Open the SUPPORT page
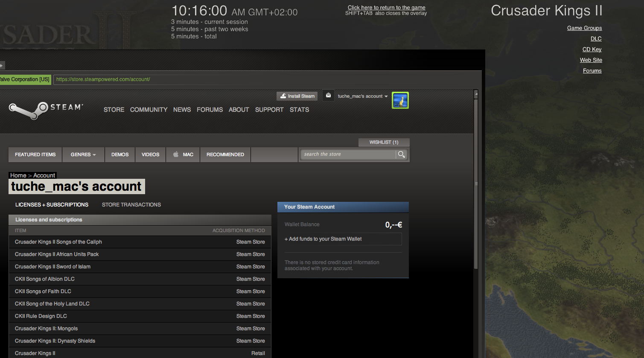This screenshot has height=358, width=644. tap(269, 110)
